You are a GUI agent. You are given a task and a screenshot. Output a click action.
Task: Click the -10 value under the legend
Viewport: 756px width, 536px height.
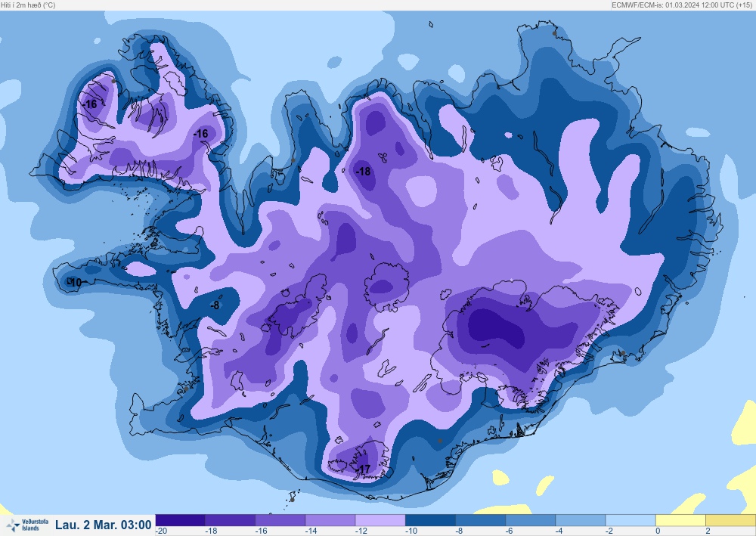pos(411,531)
